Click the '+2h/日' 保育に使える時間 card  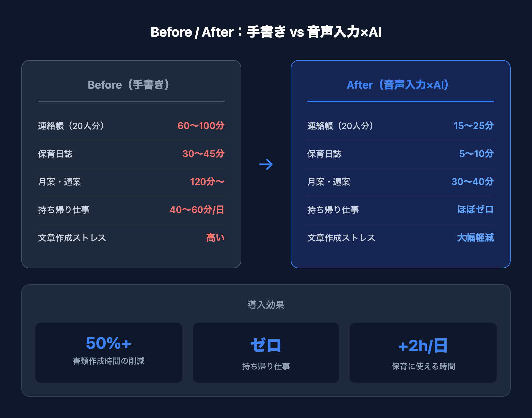click(423, 352)
